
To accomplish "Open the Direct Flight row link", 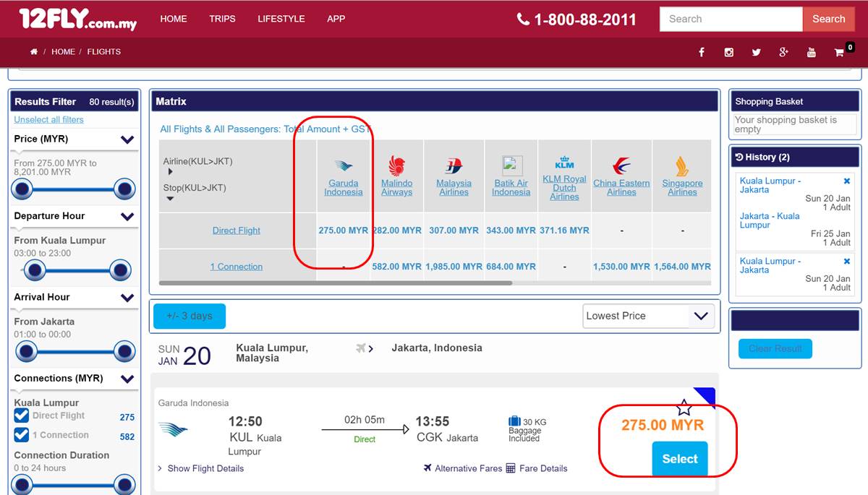I will click(237, 231).
